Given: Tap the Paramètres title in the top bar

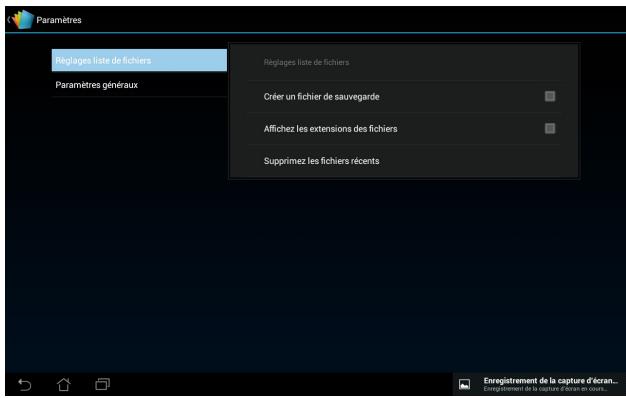Looking at the screenshot, I should coord(59,20).
